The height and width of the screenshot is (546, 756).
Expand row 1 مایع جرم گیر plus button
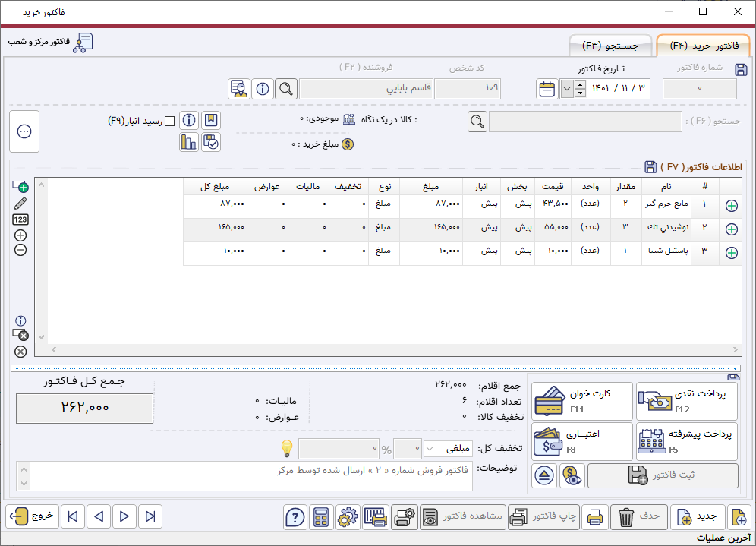point(732,206)
